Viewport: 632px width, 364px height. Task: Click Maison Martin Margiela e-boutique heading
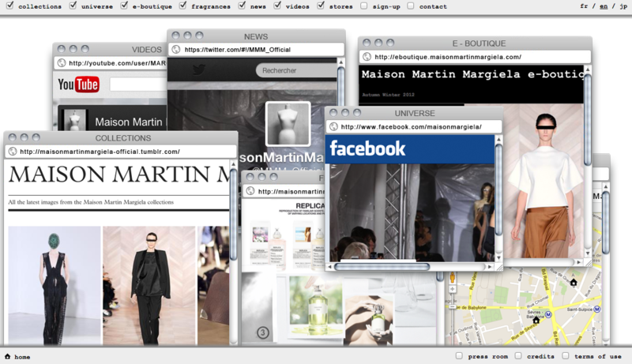tap(472, 74)
